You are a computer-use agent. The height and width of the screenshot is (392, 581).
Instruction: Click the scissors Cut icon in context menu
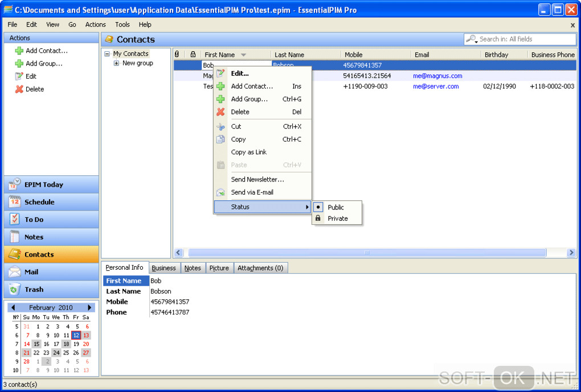(x=220, y=127)
